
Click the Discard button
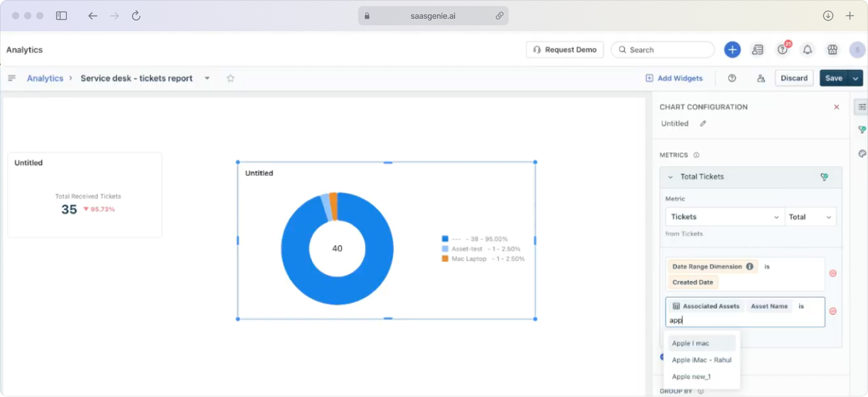pos(794,78)
